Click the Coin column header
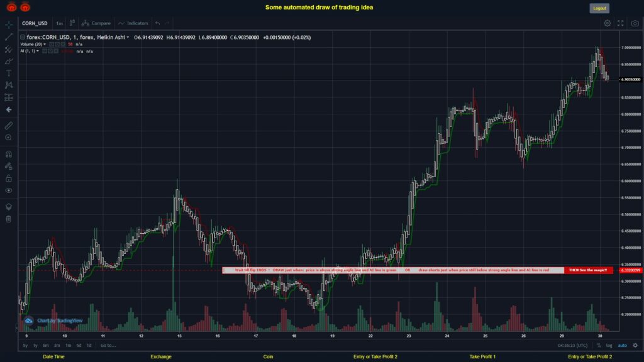Screen dimensions: 644x362 pos(268,357)
